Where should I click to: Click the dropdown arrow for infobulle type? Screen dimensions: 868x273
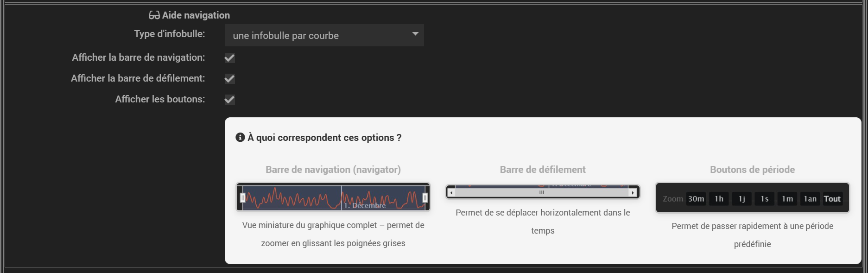pos(415,34)
